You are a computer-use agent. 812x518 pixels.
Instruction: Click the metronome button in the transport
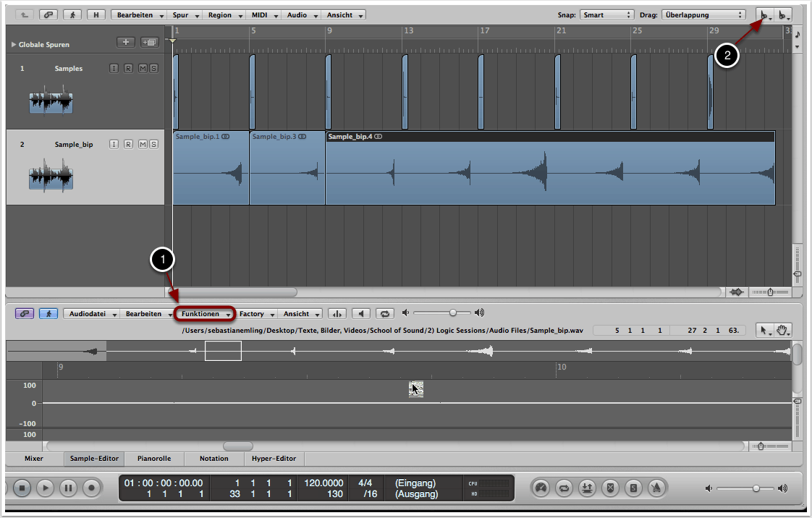pos(656,488)
